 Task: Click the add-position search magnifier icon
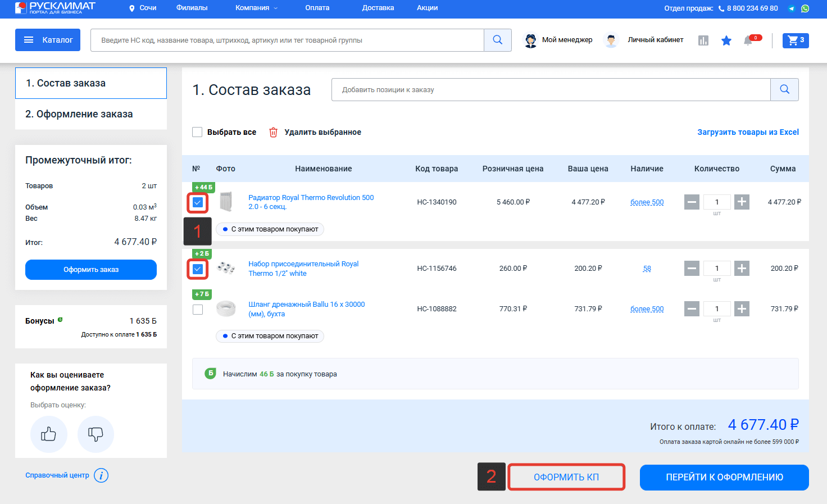[785, 89]
